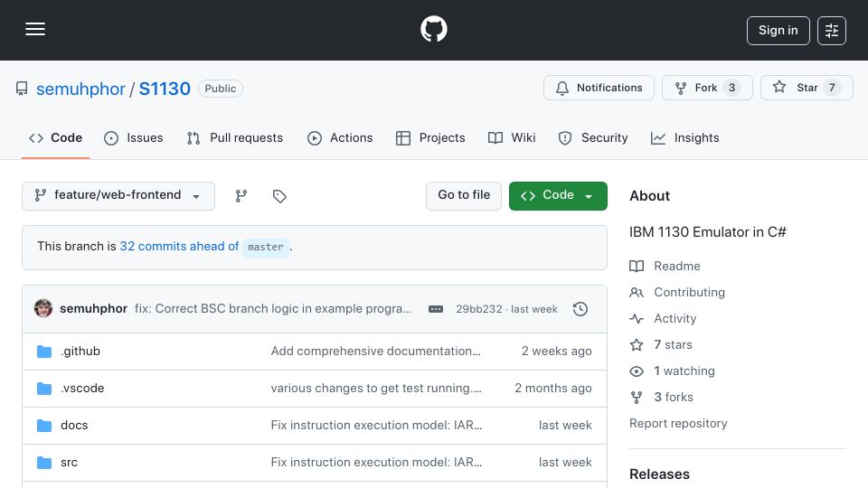The width and height of the screenshot is (868, 488).
Task: Click the Go to file button
Action: pyautogui.click(x=463, y=196)
